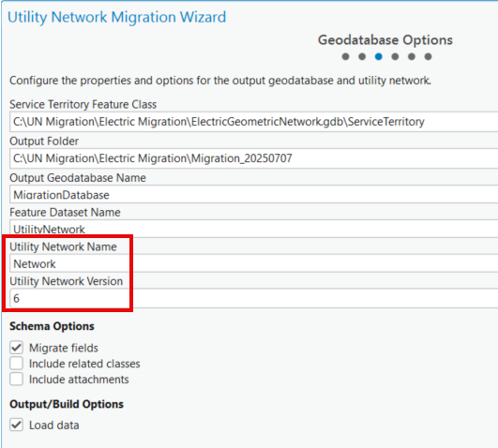Jump to fifth wizard step dot

pyautogui.click(x=412, y=56)
